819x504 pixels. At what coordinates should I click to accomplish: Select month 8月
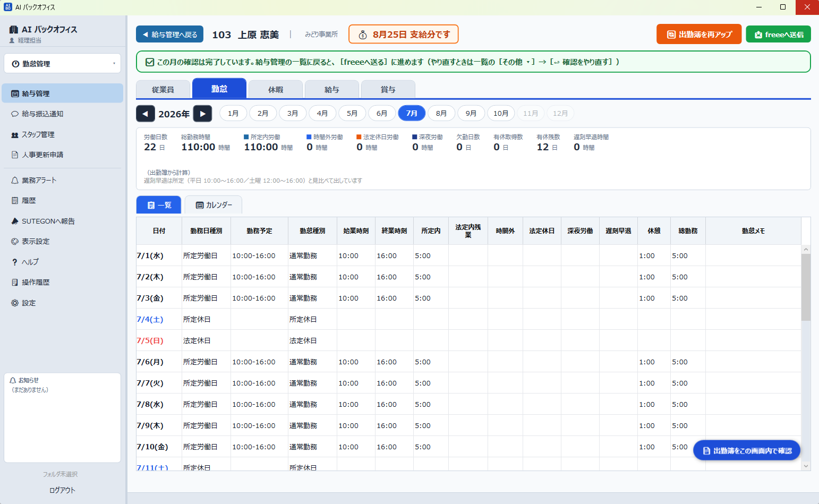[441, 113]
